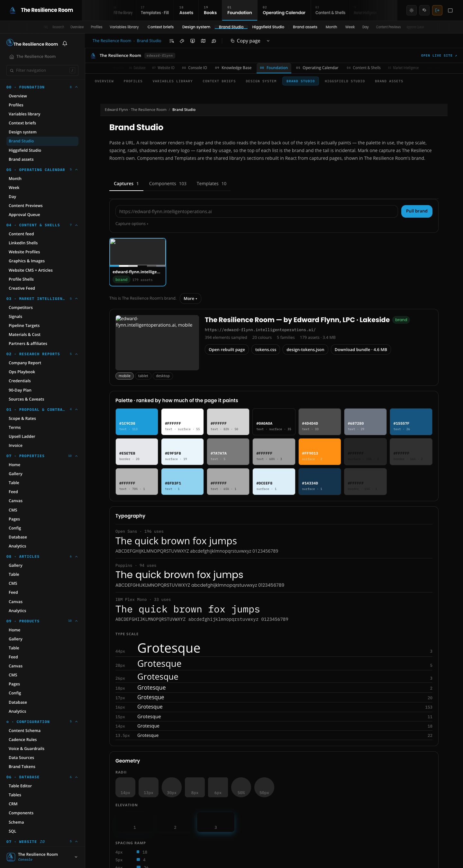
Task: Switch to the Components tab
Action: pos(168,184)
